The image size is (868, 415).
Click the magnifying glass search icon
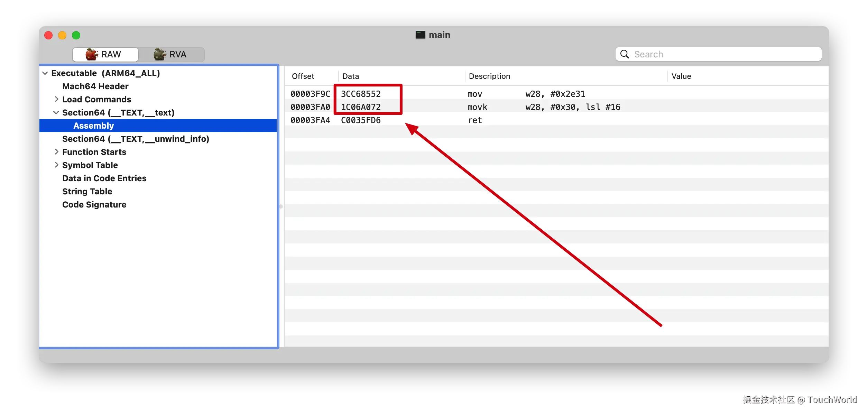(625, 54)
